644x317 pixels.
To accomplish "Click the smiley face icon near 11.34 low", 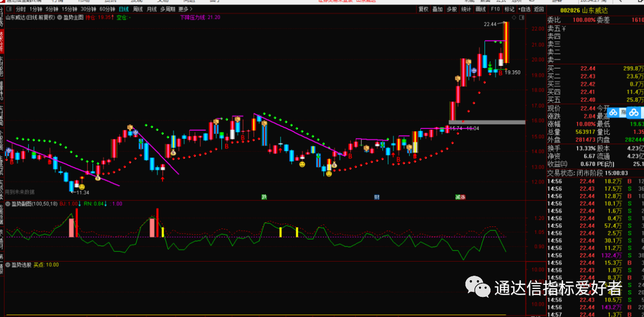I will (82, 187).
